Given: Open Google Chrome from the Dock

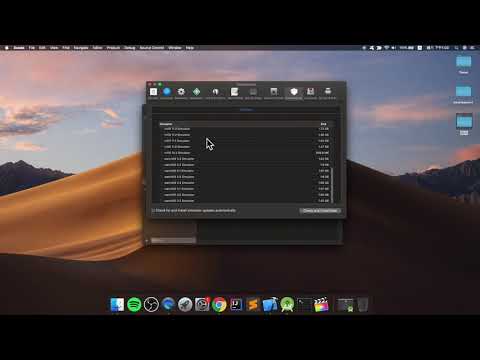Looking at the screenshot, I should coord(219,304).
